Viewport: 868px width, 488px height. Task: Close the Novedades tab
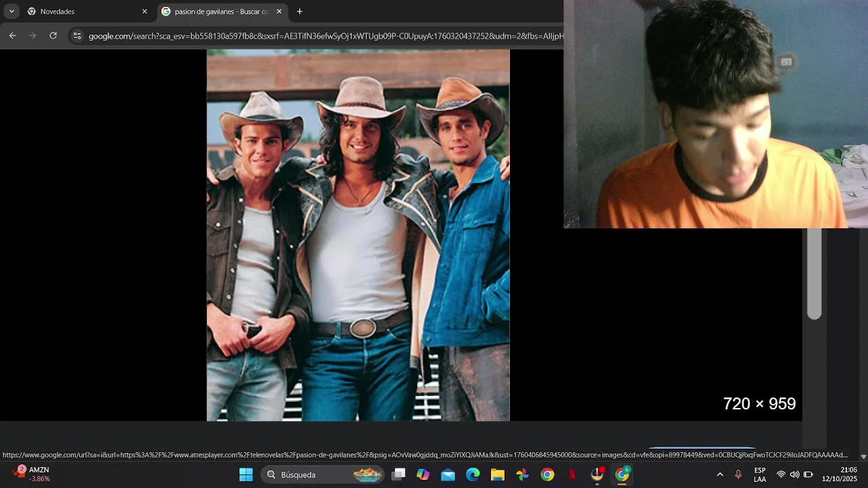tap(144, 12)
